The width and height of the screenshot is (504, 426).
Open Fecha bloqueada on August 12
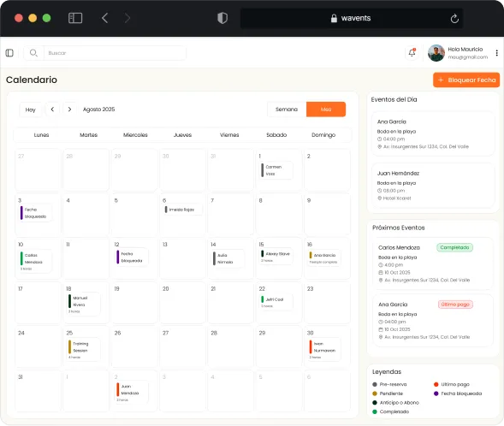tap(132, 257)
